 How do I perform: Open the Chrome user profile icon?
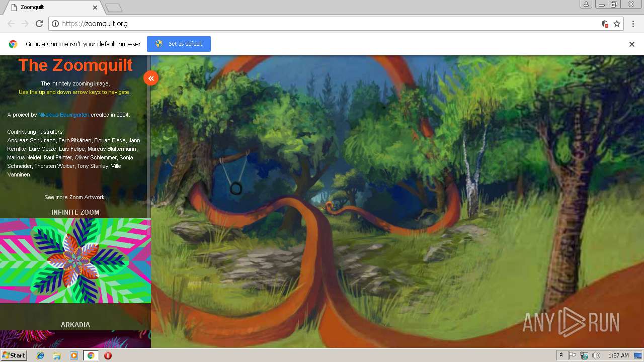(586, 5)
